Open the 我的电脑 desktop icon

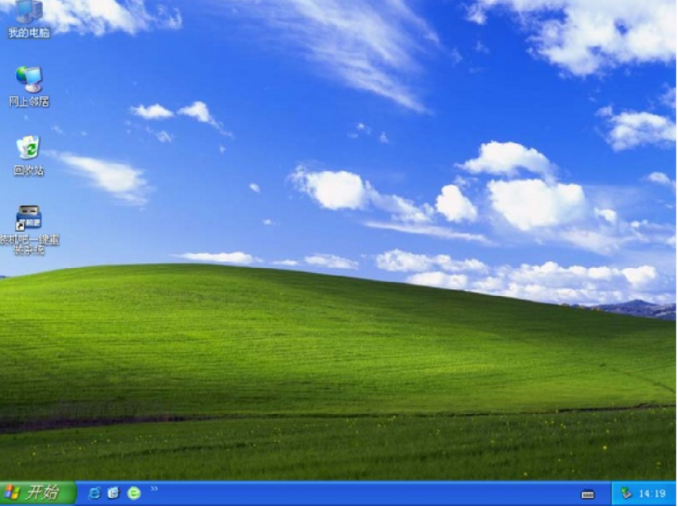coord(29,18)
